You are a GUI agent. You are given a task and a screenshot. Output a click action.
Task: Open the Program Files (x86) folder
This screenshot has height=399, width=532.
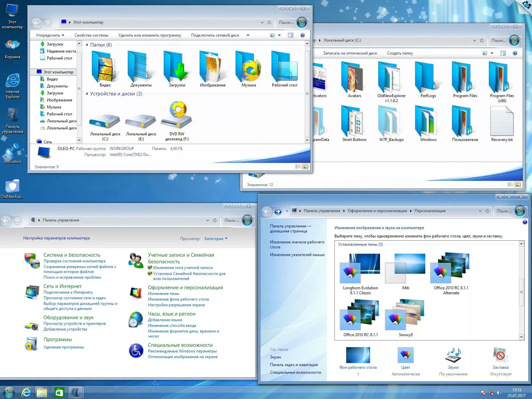pos(502,82)
